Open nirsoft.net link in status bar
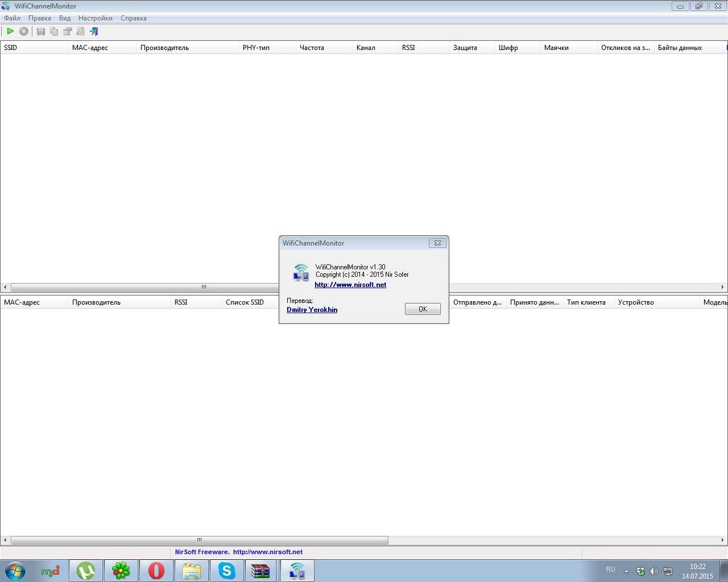 point(268,552)
